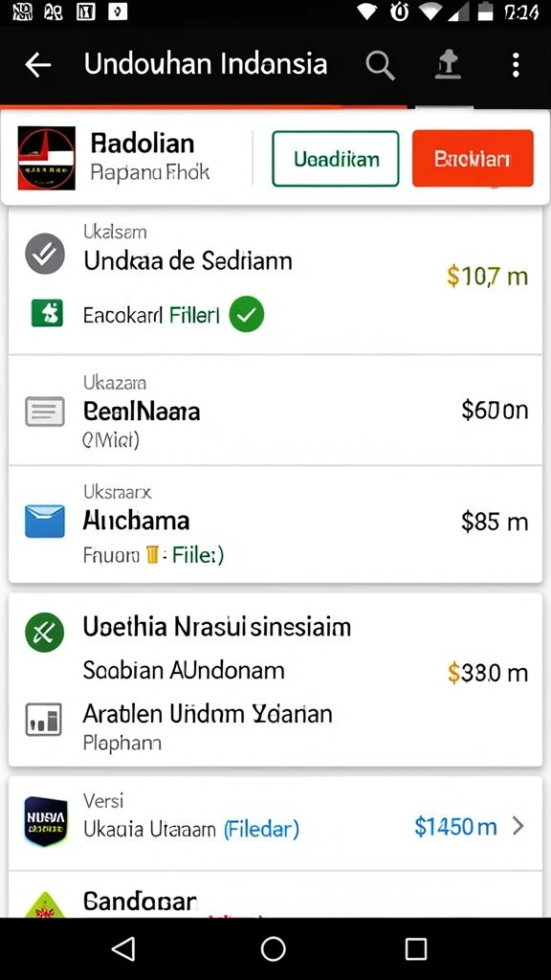Expand the Versi row with the chevron
The width and height of the screenshot is (551, 980).
pos(518,827)
